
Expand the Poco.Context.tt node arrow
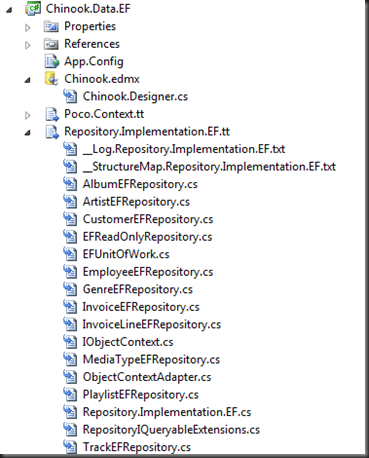pos(28,115)
